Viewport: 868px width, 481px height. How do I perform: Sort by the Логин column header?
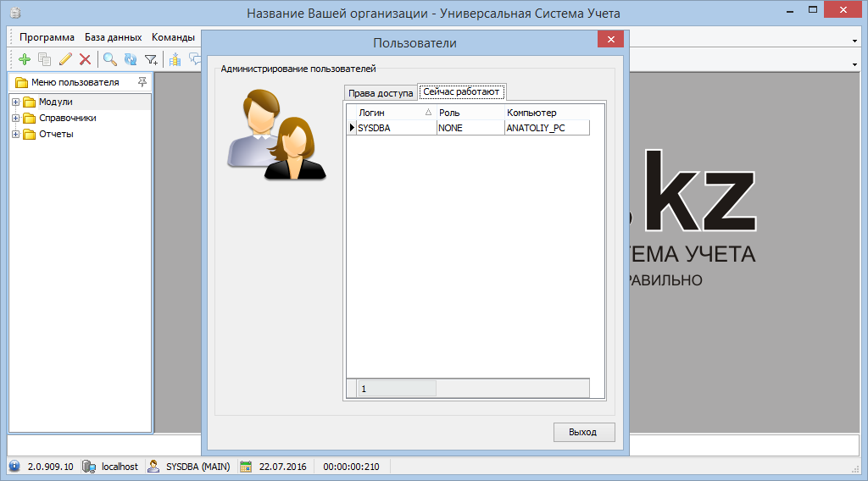[390, 113]
